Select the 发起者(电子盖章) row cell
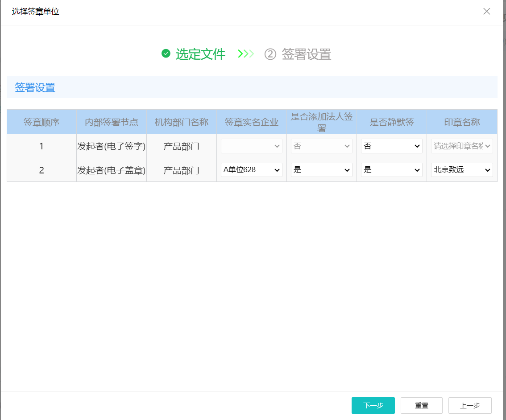 point(112,170)
